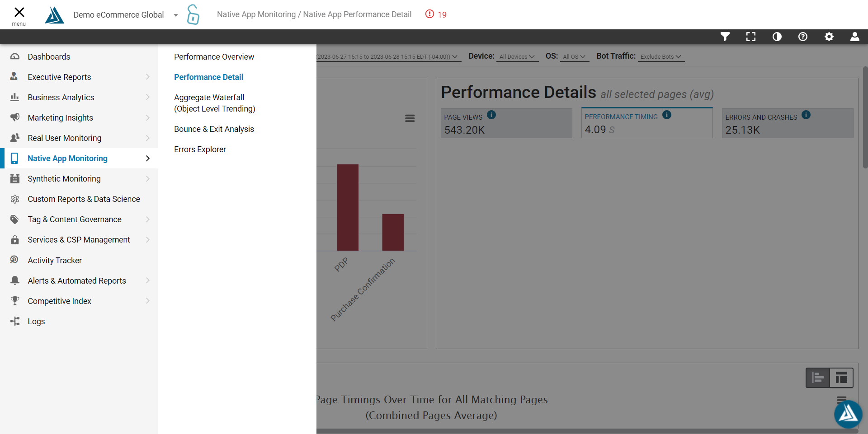Open Bounce & Exit Analysis link
The image size is (868, 434).
pyautogui.click(x=214, y=129)
